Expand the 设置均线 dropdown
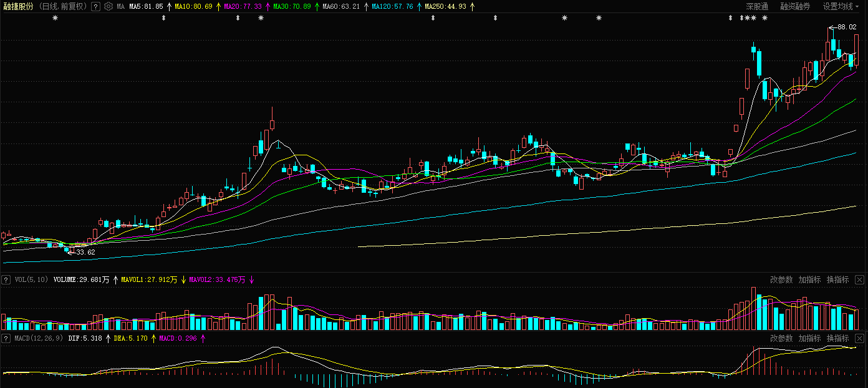 click(840, 6)
